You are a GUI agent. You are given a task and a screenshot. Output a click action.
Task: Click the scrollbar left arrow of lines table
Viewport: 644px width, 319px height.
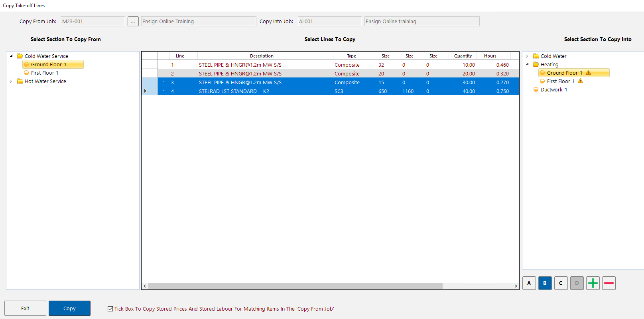(x=145, y=286)
